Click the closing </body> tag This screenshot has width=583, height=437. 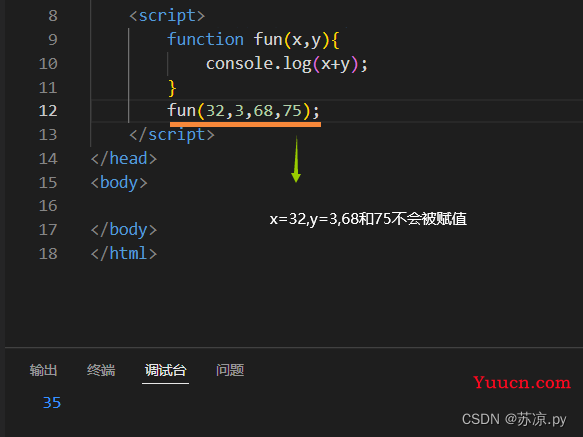coord(124,230)
